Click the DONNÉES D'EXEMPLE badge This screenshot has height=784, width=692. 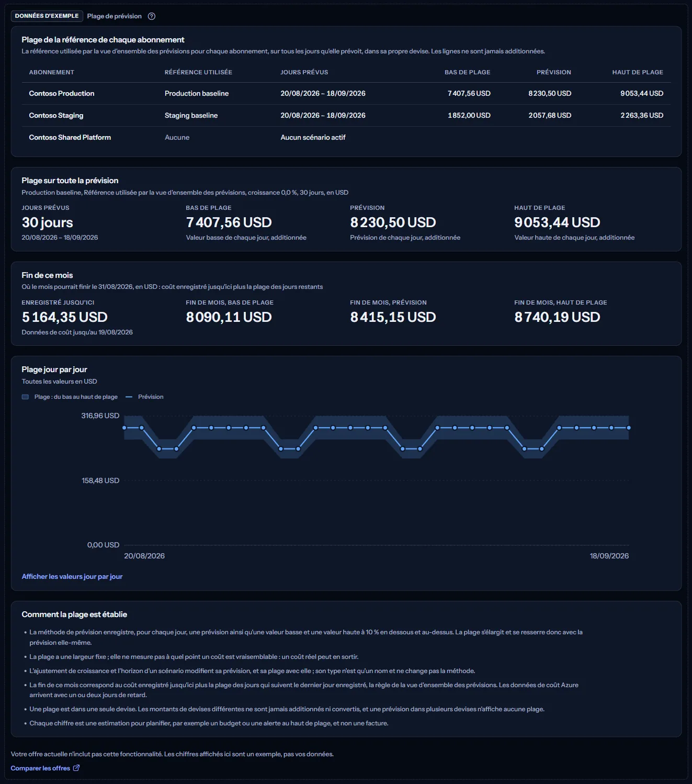coord(47,16)
